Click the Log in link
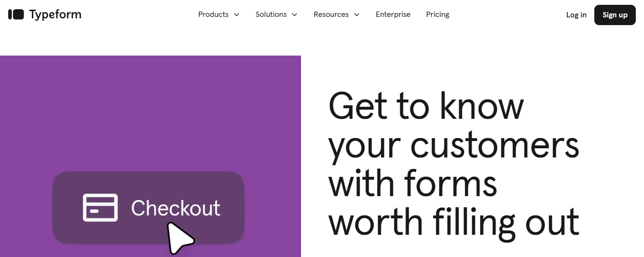644x257 pixels. click(x=576, y=15)
